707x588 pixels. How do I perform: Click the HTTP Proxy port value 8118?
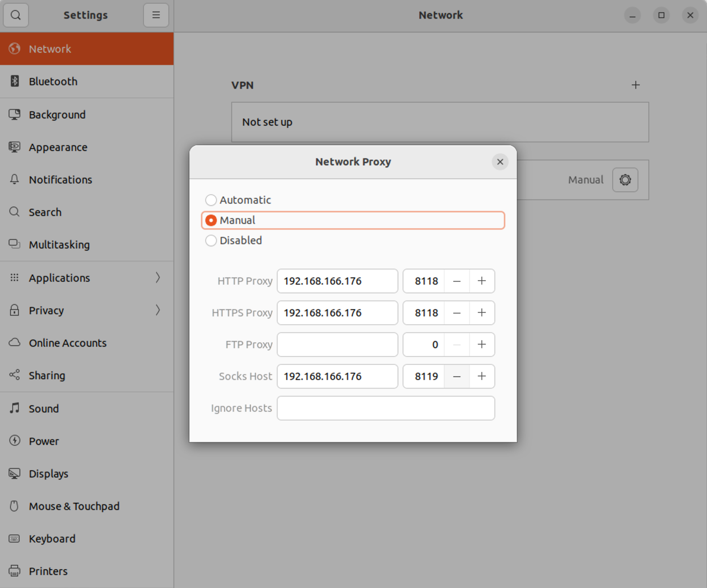426,281
